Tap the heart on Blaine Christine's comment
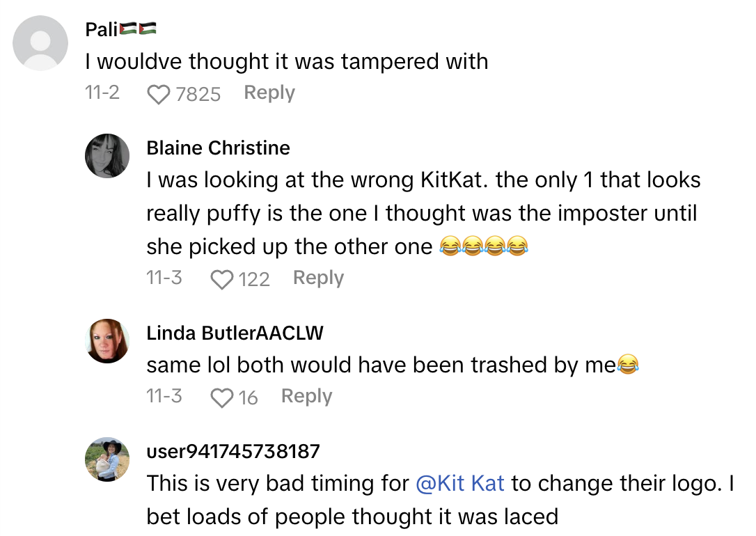The width and height of the screenshot is (756, 536). pos(221,279)
